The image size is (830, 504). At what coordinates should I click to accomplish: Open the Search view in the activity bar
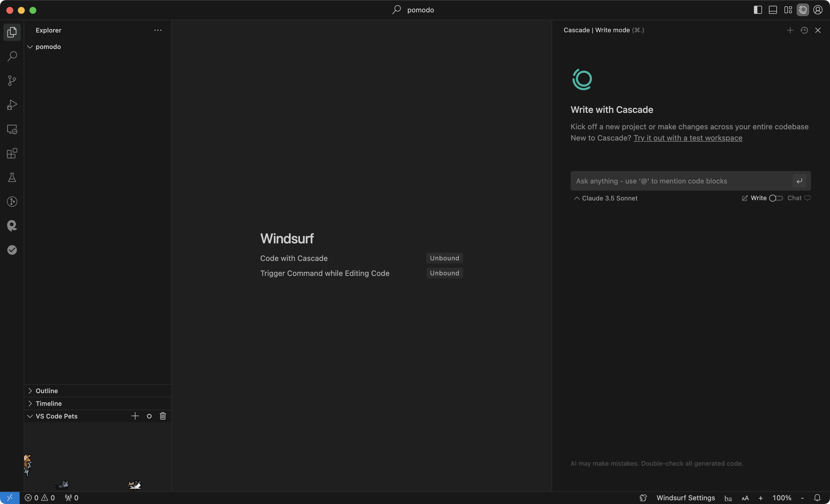12,56
